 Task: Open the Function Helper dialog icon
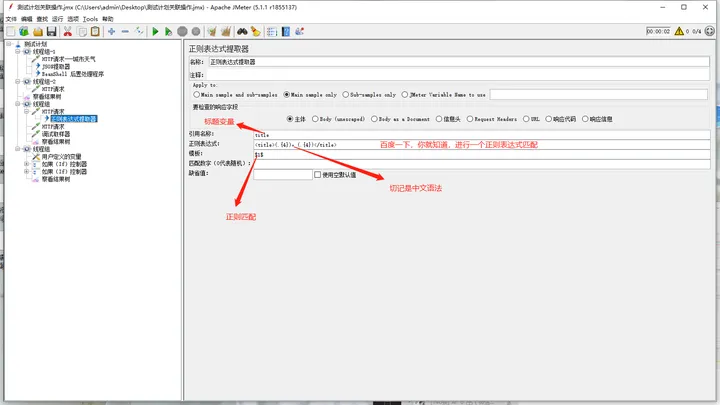click(271, 31)
